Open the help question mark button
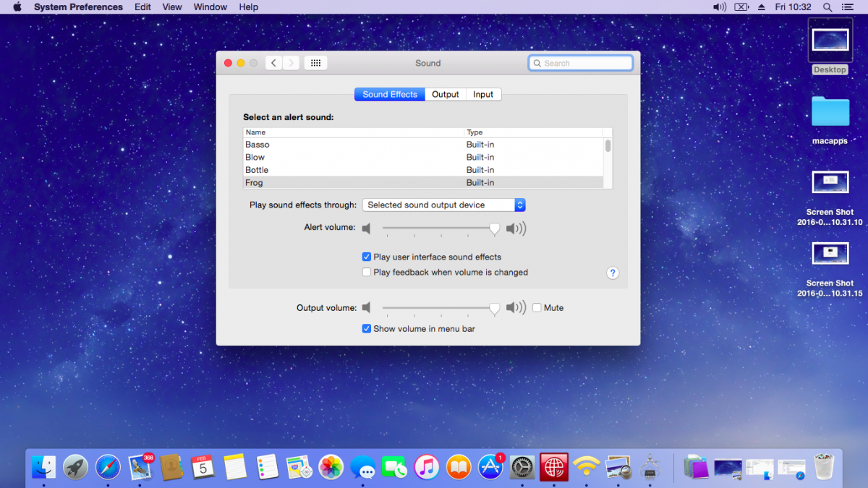This screenshot has width=868, height=488. [x=613, y=273]
